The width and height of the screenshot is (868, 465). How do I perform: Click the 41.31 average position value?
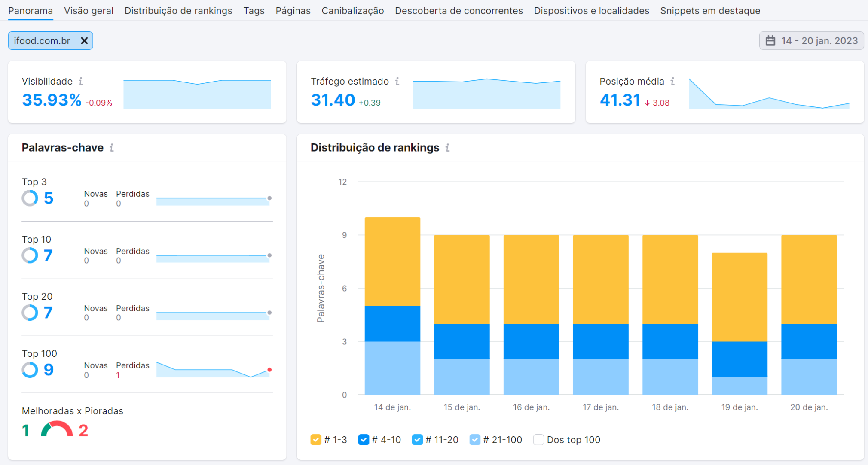[620, 100]
